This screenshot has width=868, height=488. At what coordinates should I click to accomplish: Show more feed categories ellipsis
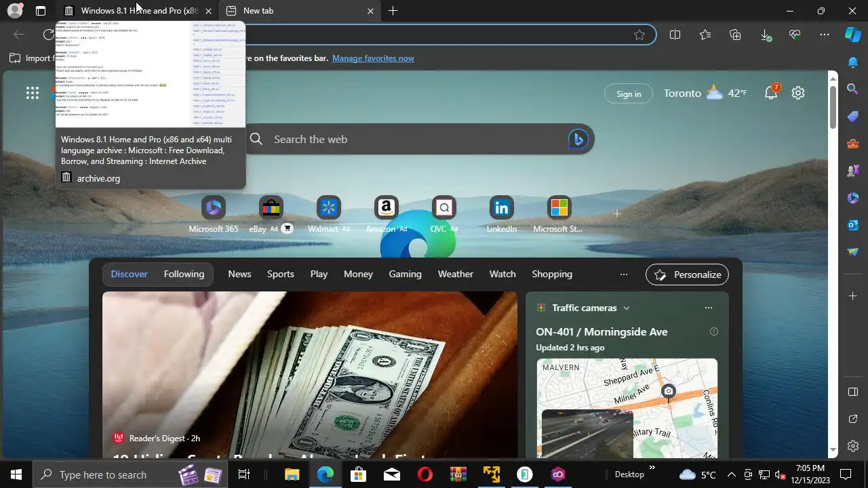pyautogui.click(x=624, y=274)
